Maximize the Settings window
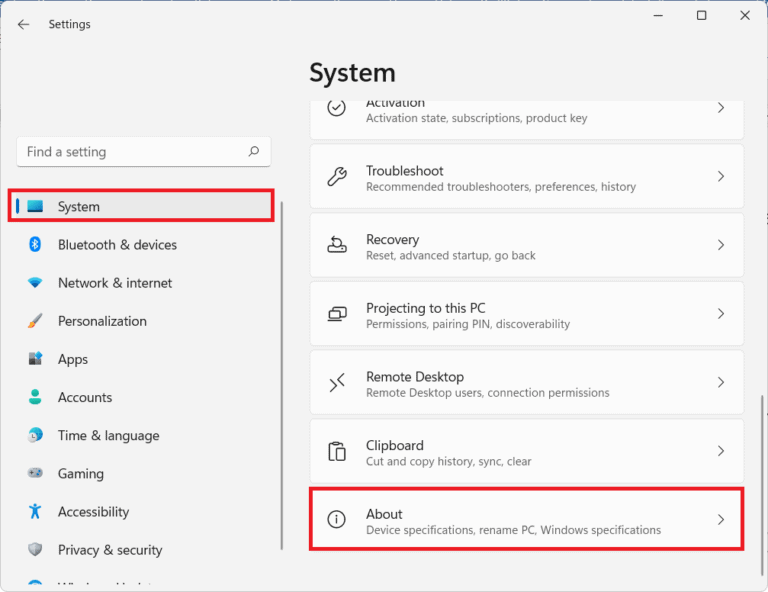This screenshot has width=768, height=592. [x=701, y=15]
